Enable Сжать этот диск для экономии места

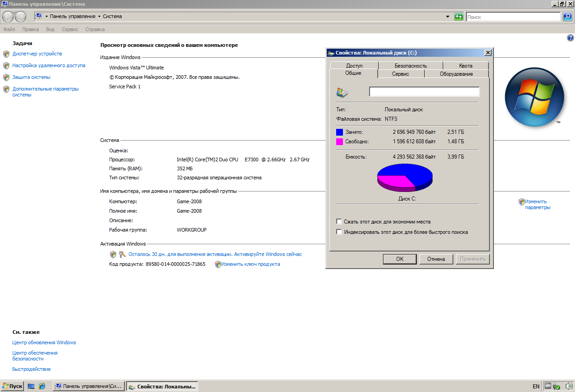(x=339, y=222)
